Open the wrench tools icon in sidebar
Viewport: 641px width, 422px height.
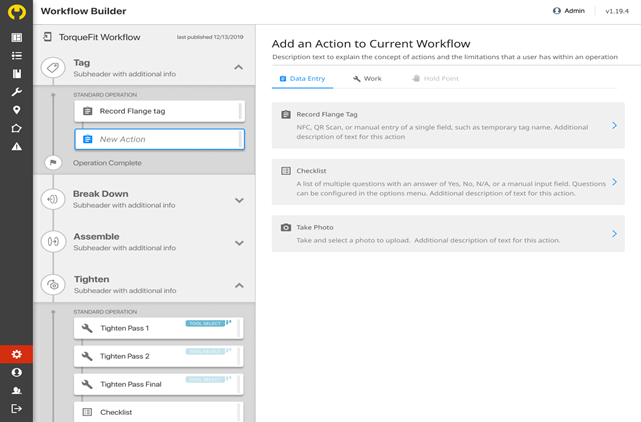(x=16, y=92)
